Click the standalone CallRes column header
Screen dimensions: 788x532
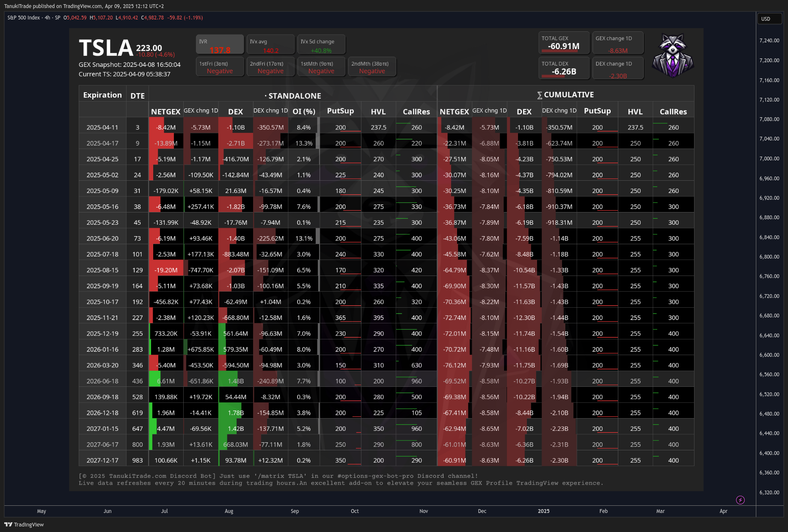click(x=416, y=111)
